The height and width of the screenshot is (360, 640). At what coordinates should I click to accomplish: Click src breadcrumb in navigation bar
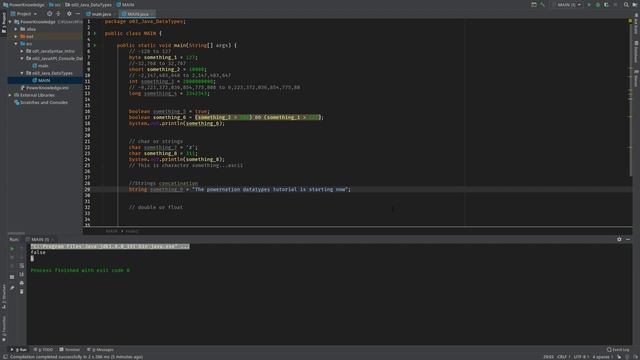[55, 4]
